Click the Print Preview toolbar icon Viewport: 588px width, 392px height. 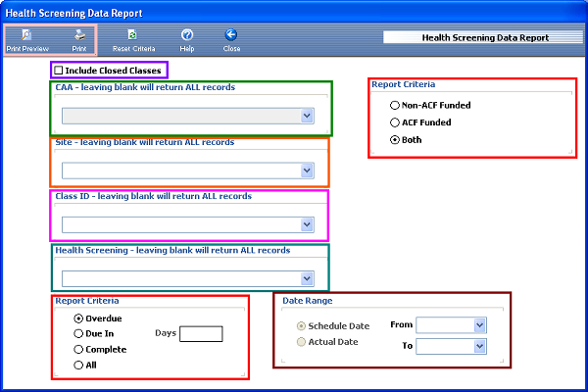click(26, 35)
